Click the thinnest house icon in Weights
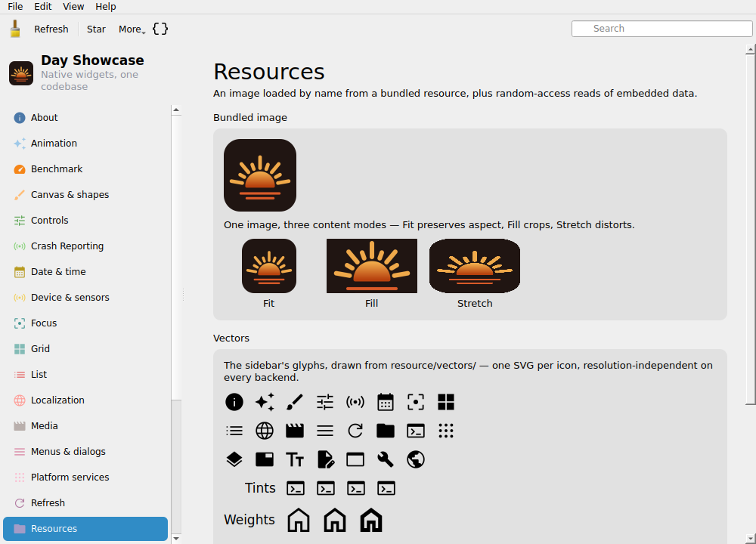This screenshot has height=544, width=756. click(x=299, y=521)
